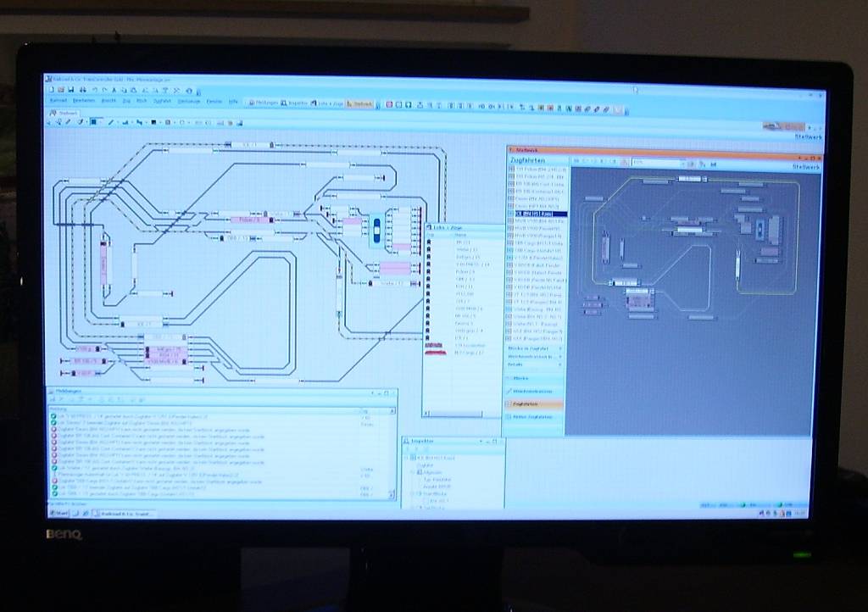Image resolution: width=868 pixels, height=612 pixels.
Task: Select the highlighted Stellwerk toolbar button
Action: [x=360, y=104]
